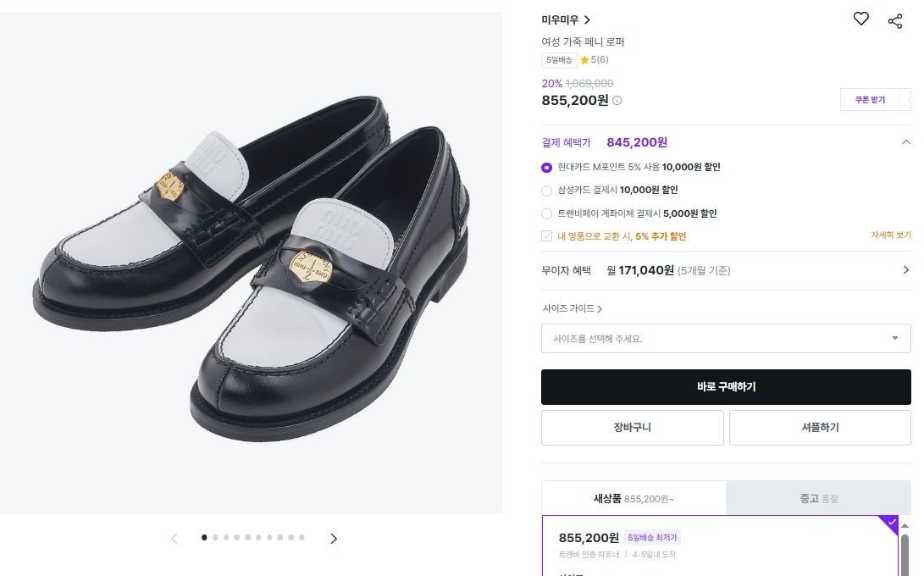The width and height of the screenshot is (924, 576).
Task: Click the star rating 5(6)
Action: click(594, 60)
